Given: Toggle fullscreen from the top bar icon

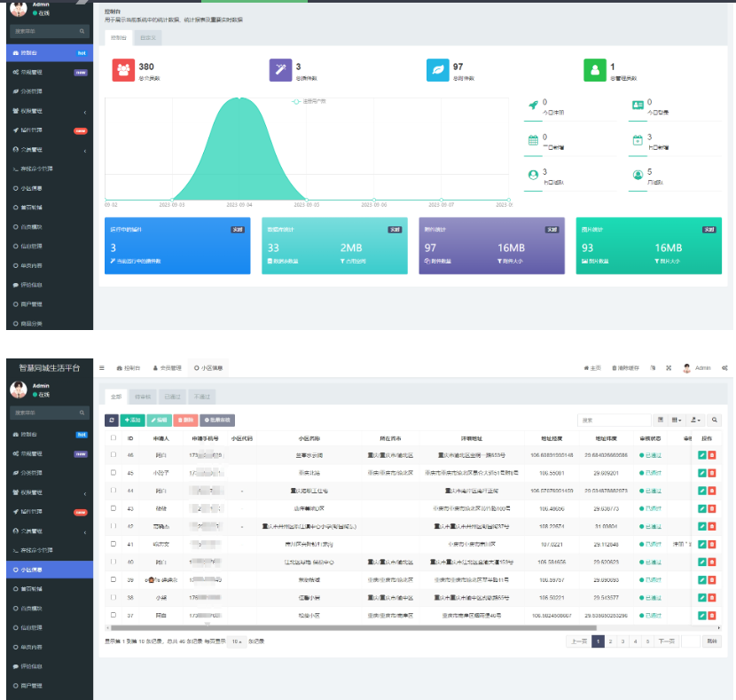Looking at the screenshot, I should [668, 367].
